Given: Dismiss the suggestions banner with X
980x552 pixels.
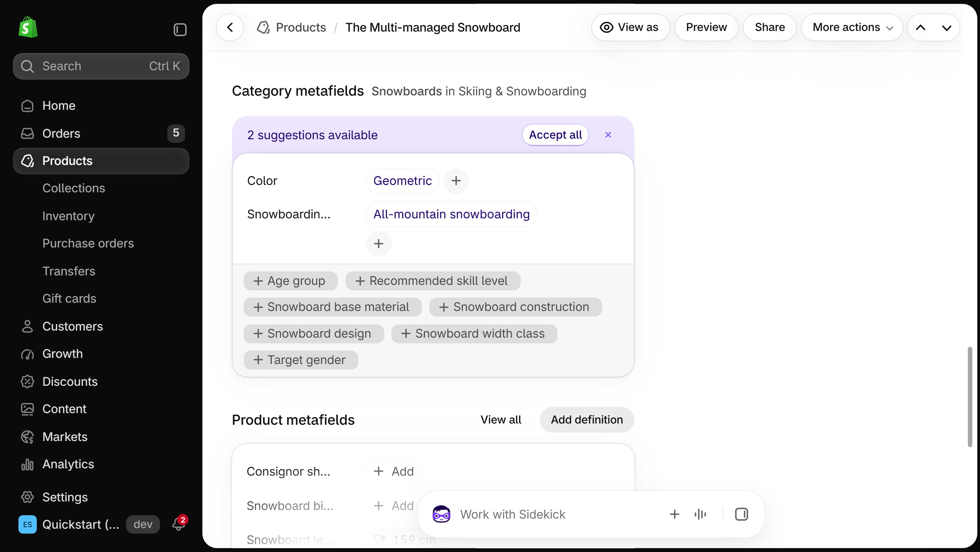Looking at the screenshot, I should (608, 135).
